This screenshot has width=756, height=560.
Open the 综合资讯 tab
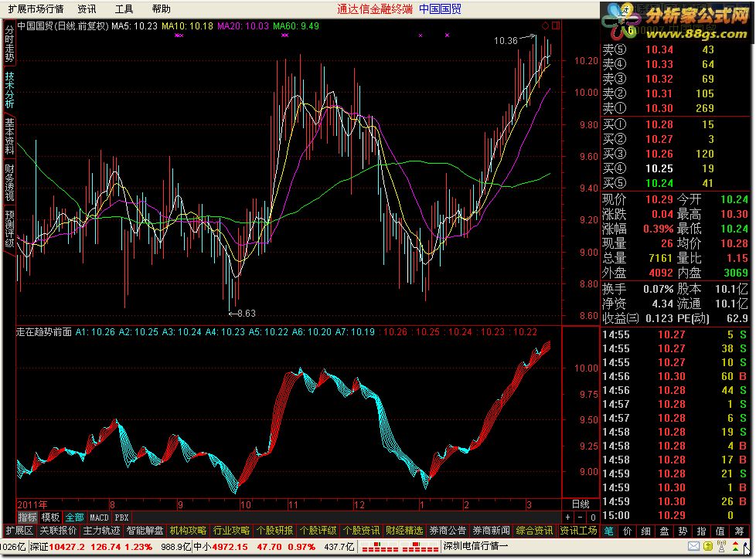534,531
